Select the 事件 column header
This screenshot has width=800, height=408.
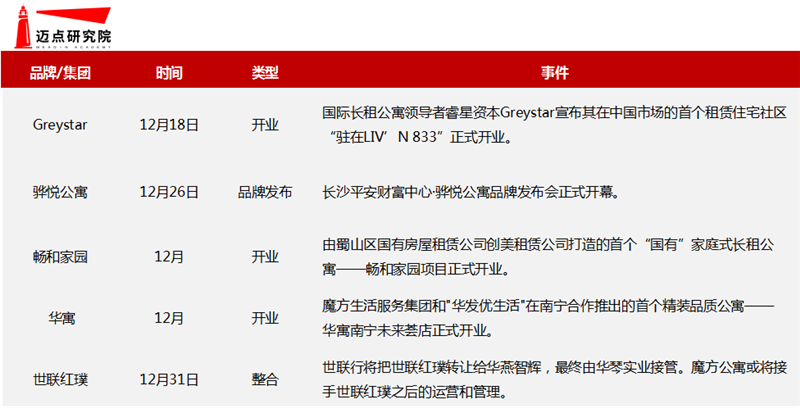tap(555, 74)
